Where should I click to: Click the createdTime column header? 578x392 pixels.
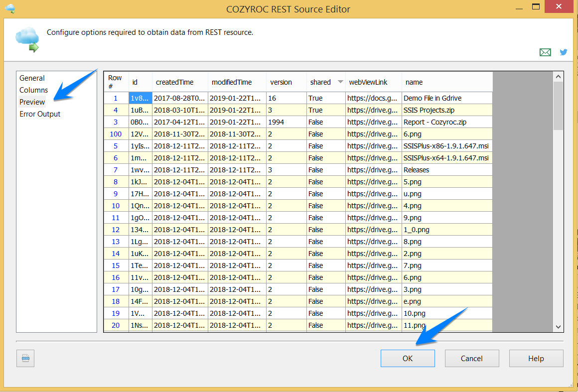[x=180, y=82]
